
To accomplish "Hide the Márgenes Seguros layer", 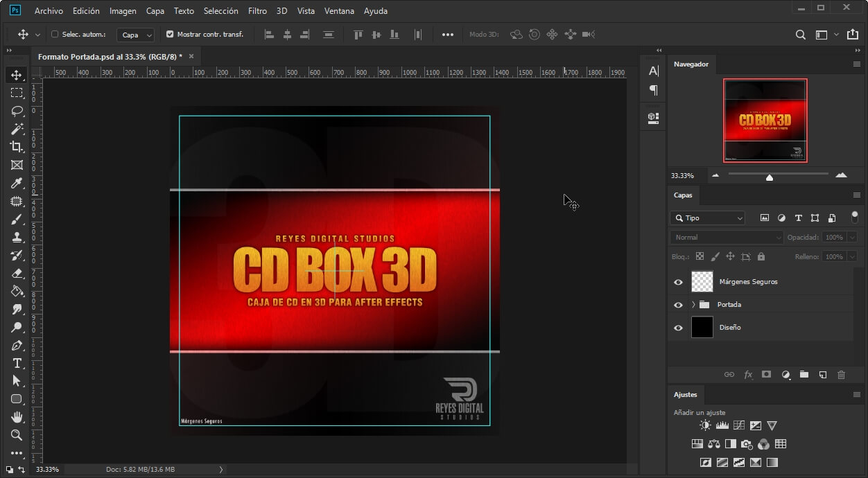I will tap(678, 282).
